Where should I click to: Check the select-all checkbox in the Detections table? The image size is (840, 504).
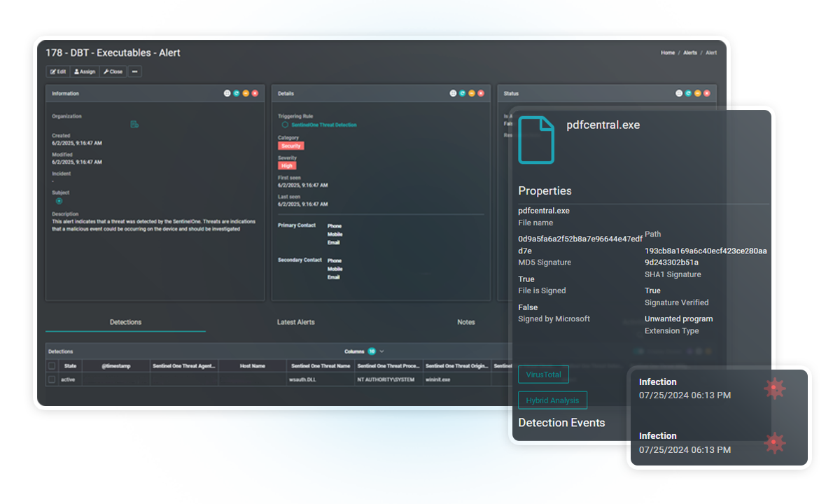point(51,365)
